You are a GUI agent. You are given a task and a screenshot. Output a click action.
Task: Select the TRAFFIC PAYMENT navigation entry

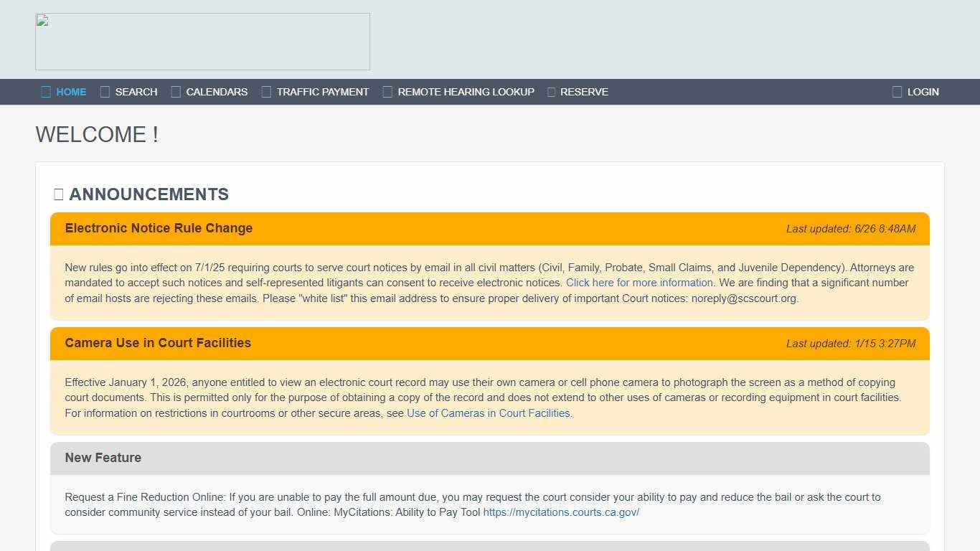323,91
